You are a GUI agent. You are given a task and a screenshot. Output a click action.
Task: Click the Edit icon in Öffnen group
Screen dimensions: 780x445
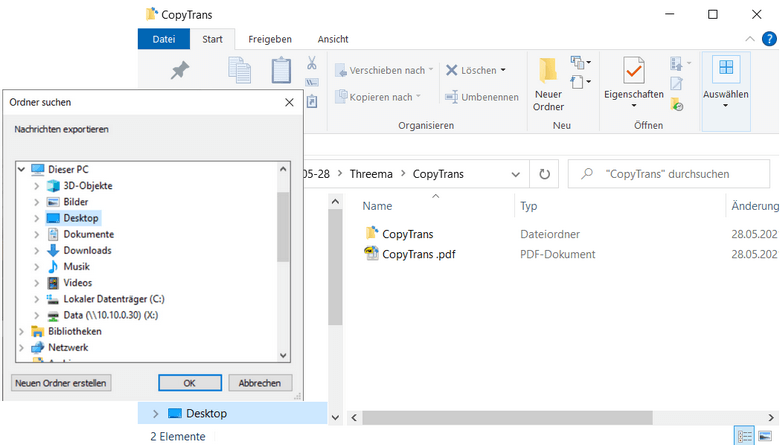[x=676, y=84]
